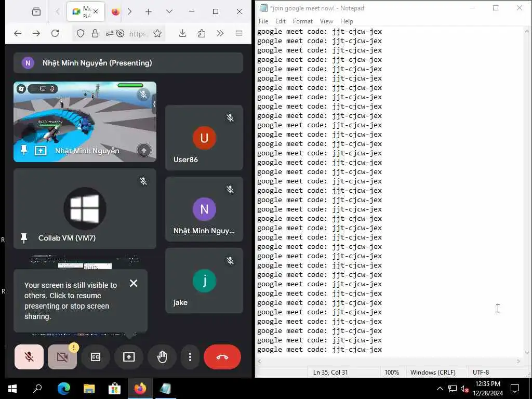Click the site lock security icon
The image size is (532, 399).
click(95, 33)
